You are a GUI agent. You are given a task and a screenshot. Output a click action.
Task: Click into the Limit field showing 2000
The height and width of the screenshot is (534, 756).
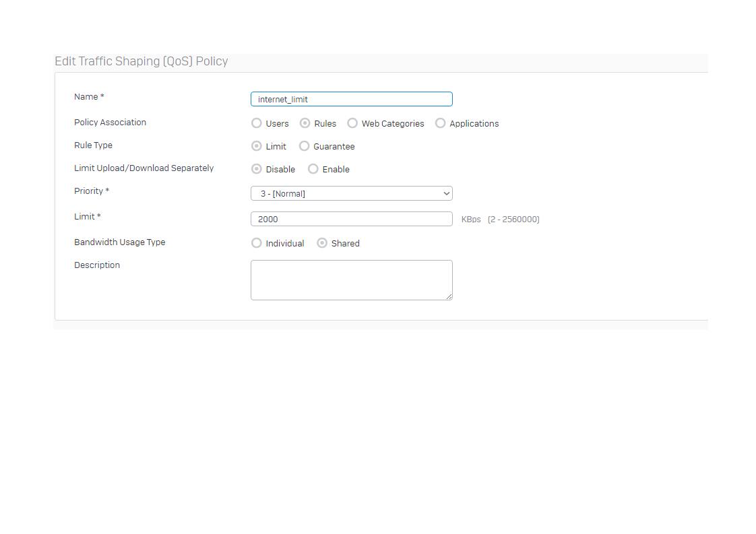(352, 219)
